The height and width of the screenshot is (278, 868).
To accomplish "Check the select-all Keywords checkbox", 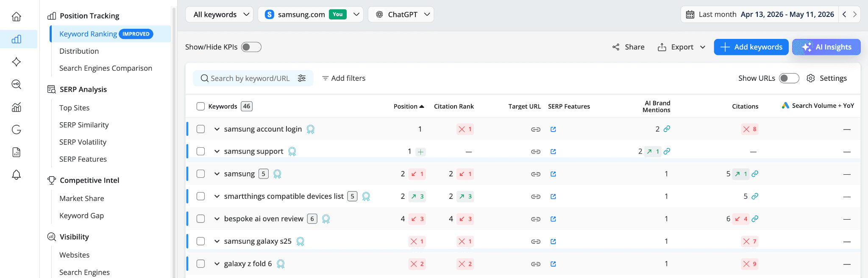I will 201,106.
